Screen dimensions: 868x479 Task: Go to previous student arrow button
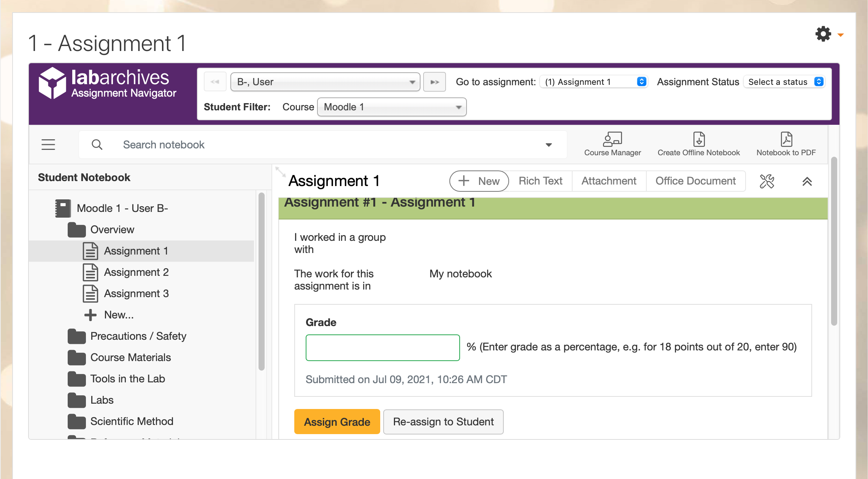click(x=215, y=82)
